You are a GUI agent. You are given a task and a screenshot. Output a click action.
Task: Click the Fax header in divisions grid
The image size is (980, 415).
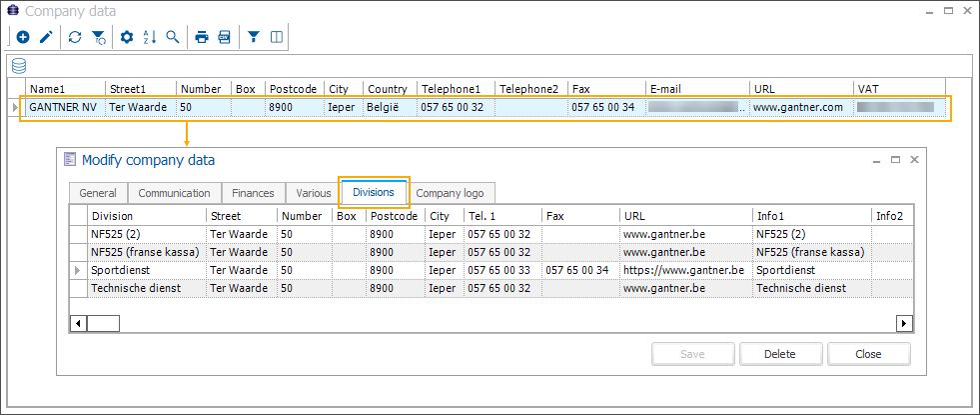pyautogui.click(x=580, y=216)
